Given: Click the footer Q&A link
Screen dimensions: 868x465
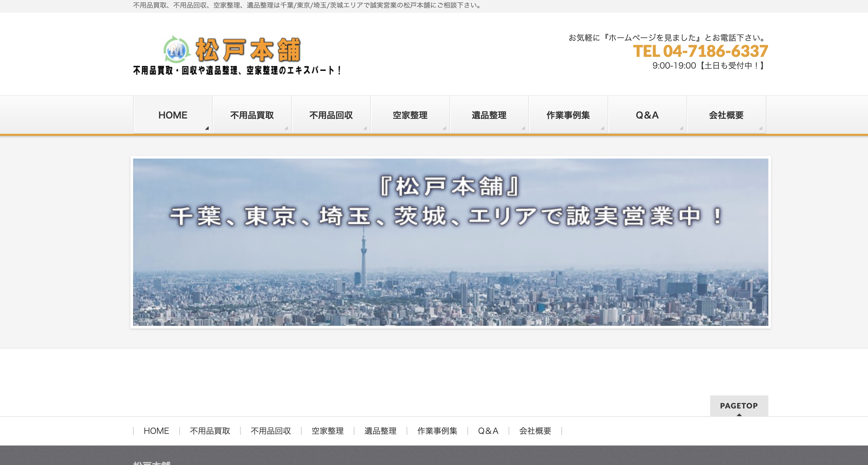Looking at the screenshot, I should pyautogui.click(x=488, y=431).
